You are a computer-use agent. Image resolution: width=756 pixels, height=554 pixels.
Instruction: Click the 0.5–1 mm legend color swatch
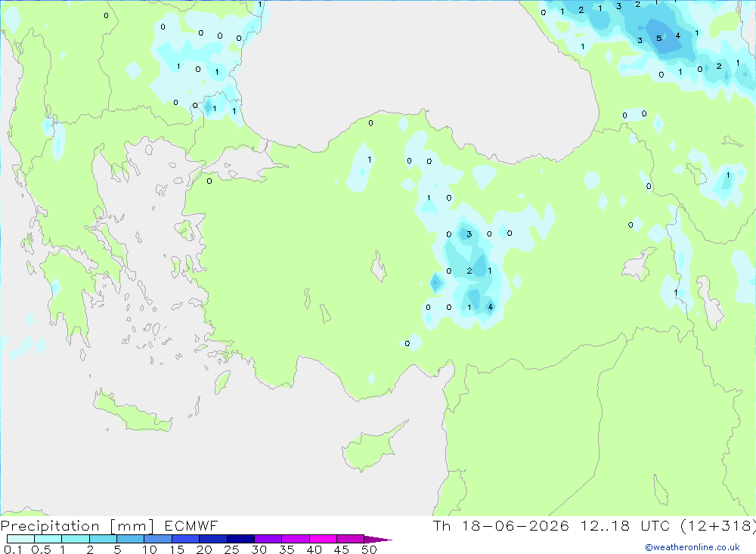tap(48, 539)
